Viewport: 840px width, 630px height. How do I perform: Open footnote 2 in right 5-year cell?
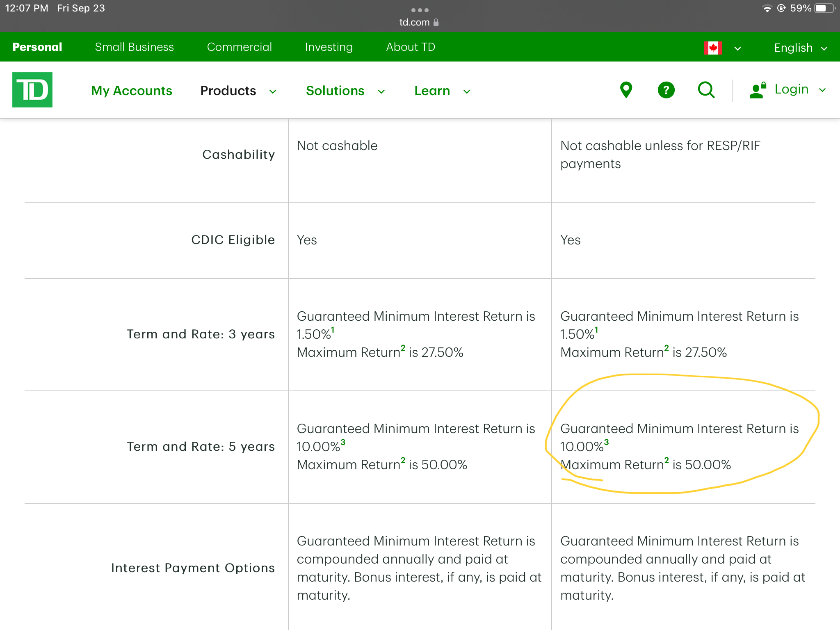click(667, 460)
